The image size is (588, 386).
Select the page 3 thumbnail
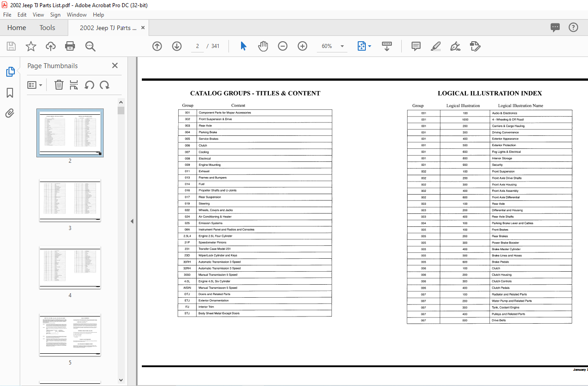(70, 200)
